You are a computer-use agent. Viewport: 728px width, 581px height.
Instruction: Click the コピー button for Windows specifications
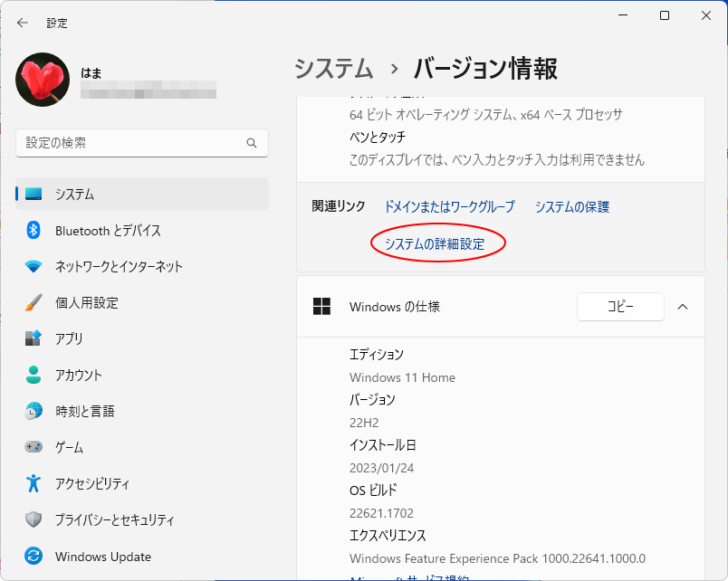coord(621,307)
